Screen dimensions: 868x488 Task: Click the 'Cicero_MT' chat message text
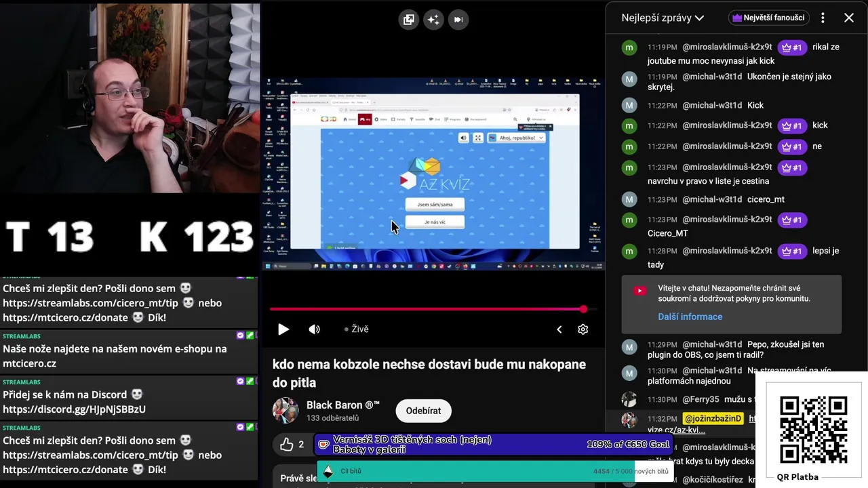tap(667, 233)
